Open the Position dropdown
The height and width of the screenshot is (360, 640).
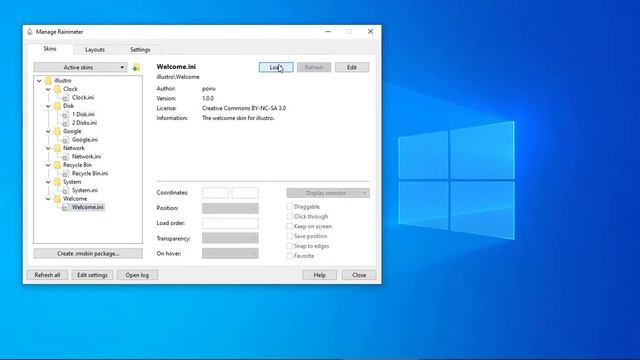(230, 208)
